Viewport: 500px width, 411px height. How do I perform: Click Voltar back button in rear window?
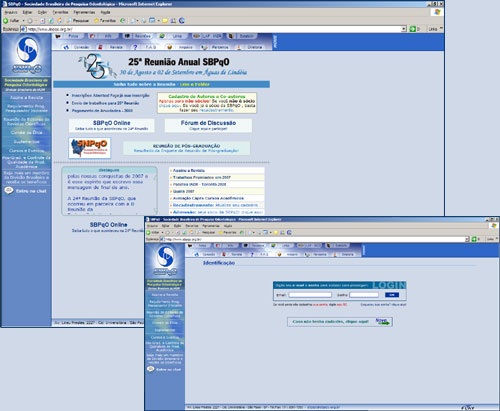[x=11, y=21]
